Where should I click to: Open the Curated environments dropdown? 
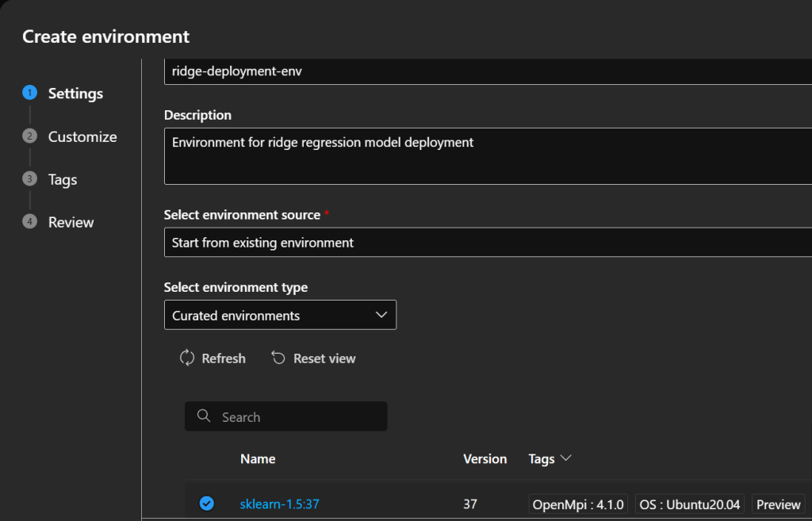point(280,315)
